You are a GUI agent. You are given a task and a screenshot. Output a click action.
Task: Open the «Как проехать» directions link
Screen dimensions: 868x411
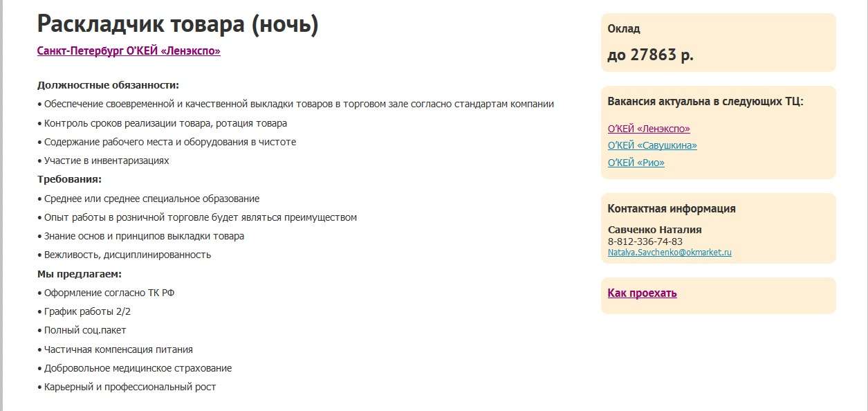(642, 293)
